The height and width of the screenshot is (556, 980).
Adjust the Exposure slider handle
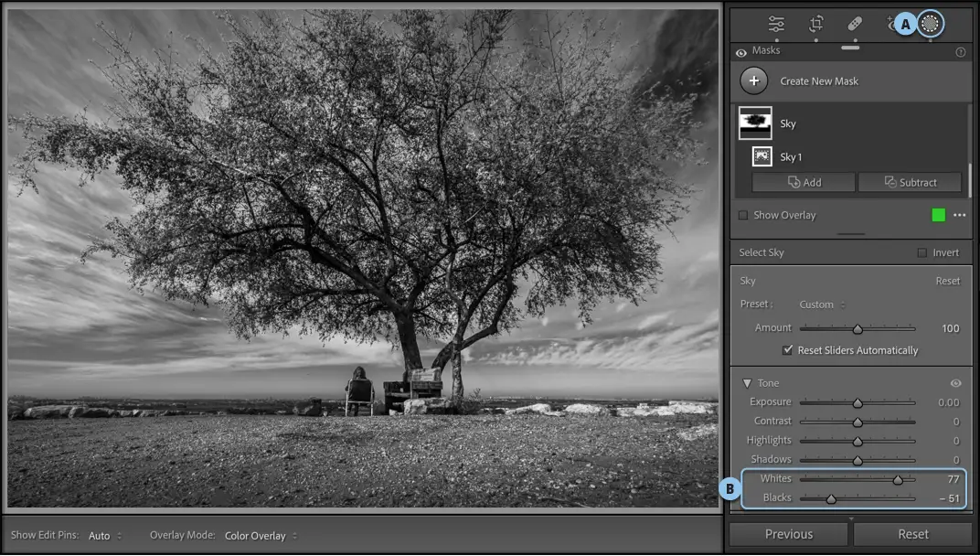pyautogui.click(x=857, y=402)
